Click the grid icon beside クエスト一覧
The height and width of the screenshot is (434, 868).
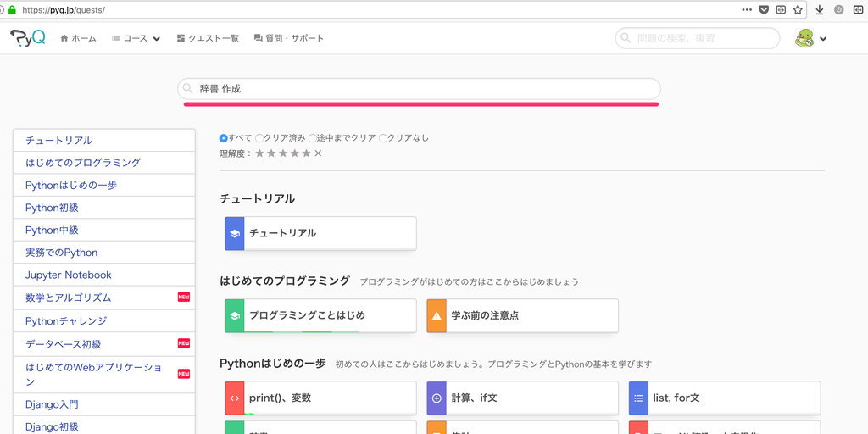click(181, 38)
